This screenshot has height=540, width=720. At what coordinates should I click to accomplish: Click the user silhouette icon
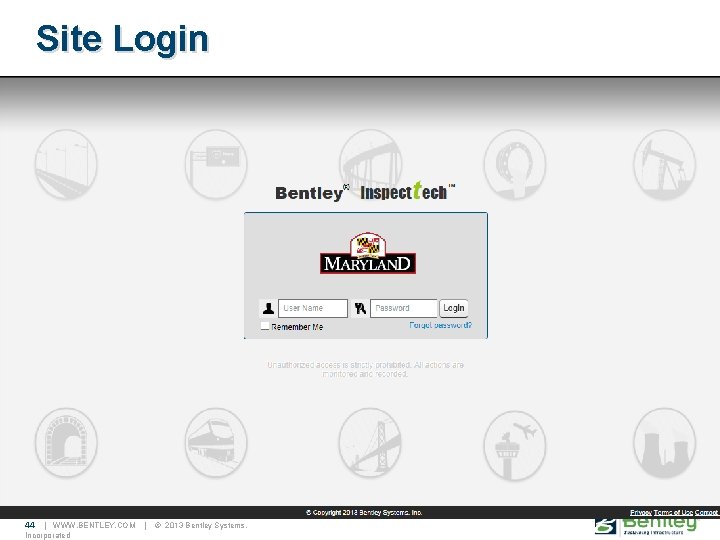tap(268, 309)
